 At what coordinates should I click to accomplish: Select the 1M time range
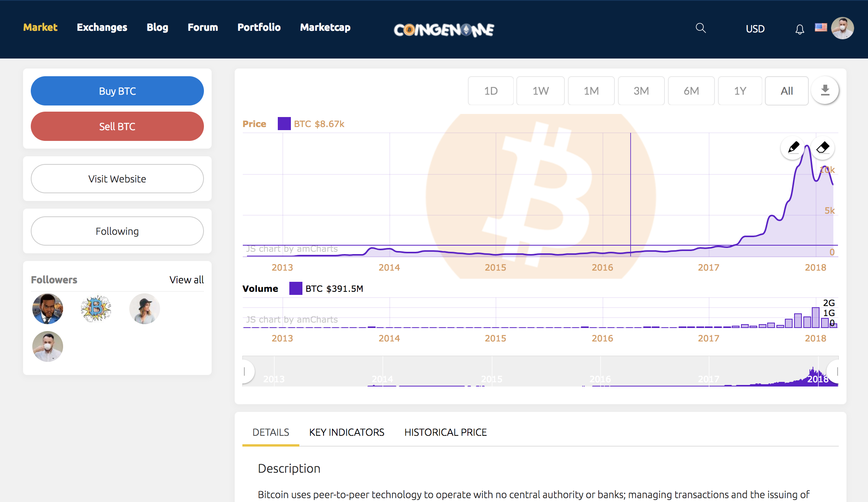[x=591, y=91]
